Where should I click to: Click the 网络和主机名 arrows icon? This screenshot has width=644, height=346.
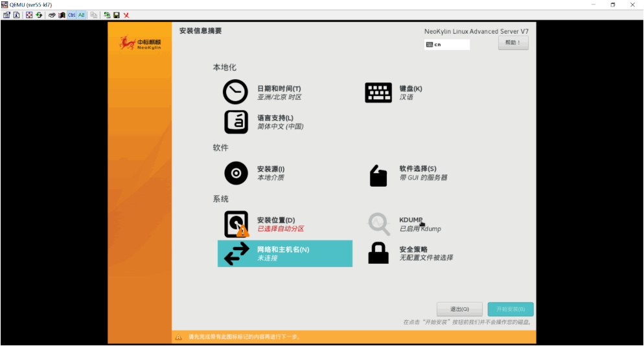[x=236, y=253]
